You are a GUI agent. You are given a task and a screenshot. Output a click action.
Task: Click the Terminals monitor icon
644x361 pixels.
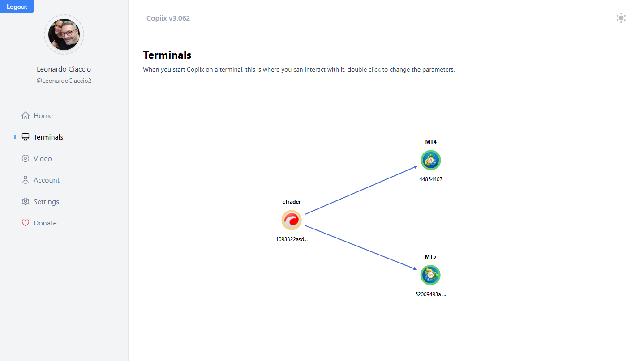point(26,137)
